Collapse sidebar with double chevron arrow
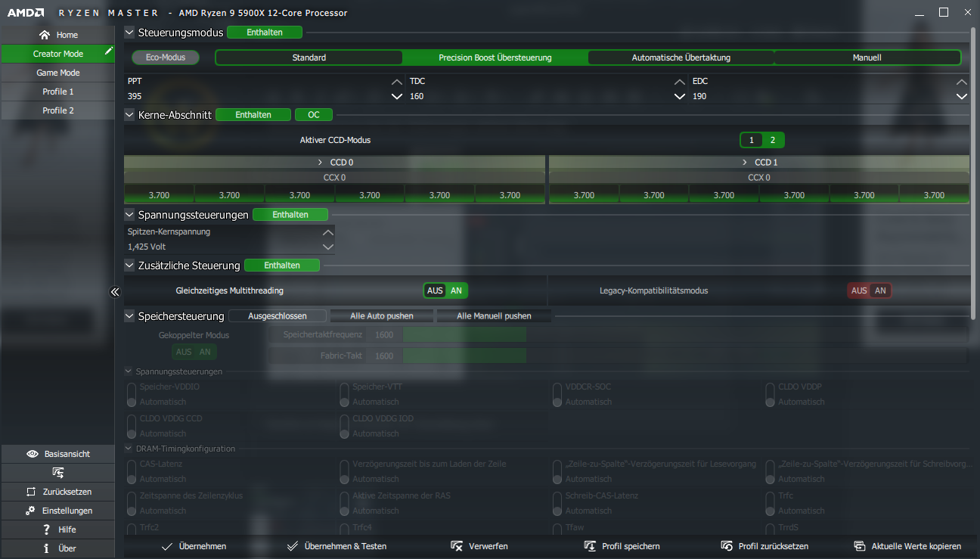 pos(115,292)
